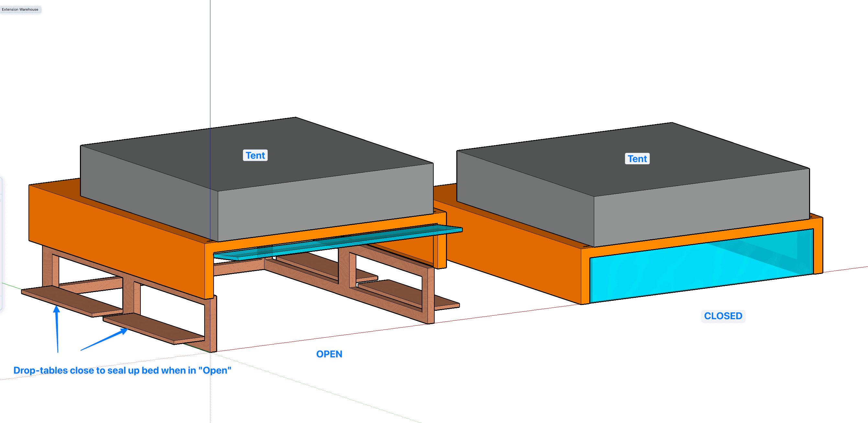The width and height of the screenshot is (868, 423).
Task: Click the CLOSED text label
Action: click(x=723, y=316)
